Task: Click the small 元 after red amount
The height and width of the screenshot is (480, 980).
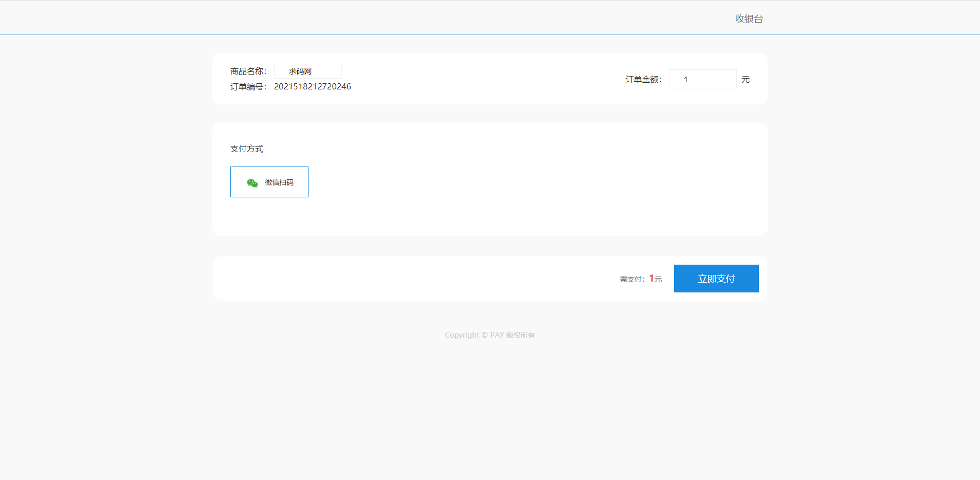Action: [658, 279]
